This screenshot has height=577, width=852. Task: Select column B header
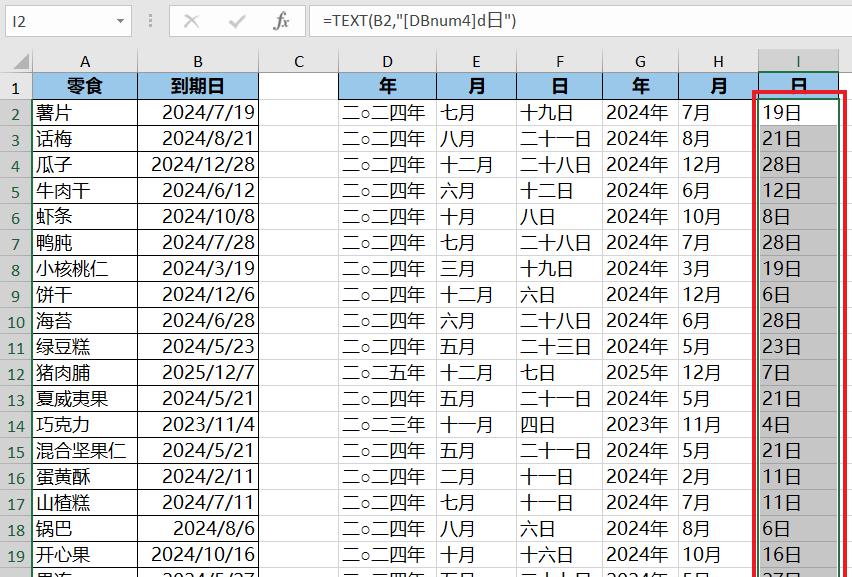click(x=198, y=62)
